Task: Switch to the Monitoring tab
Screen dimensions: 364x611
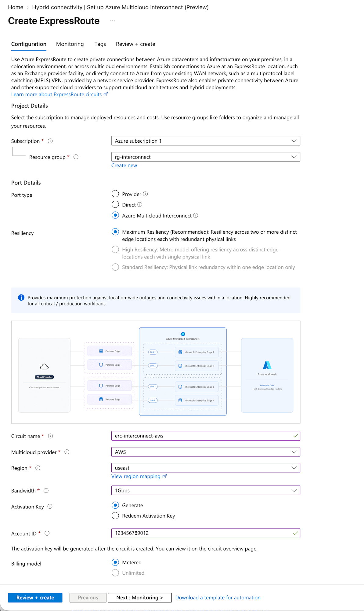Action: (x=70, y=44)
